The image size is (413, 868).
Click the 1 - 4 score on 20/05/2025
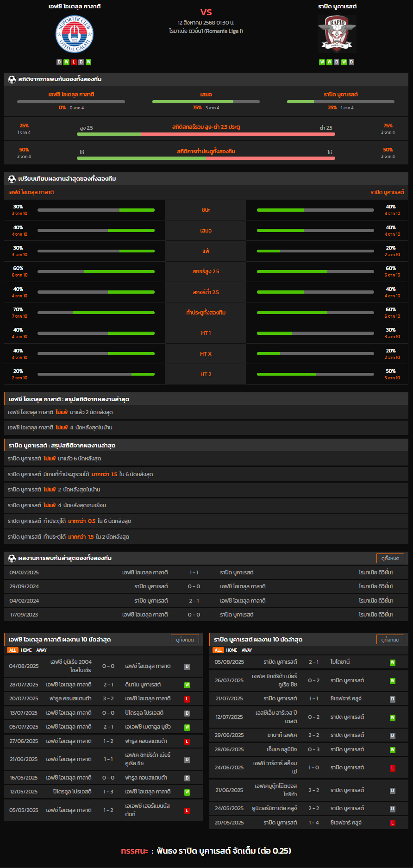pos(314,823)
